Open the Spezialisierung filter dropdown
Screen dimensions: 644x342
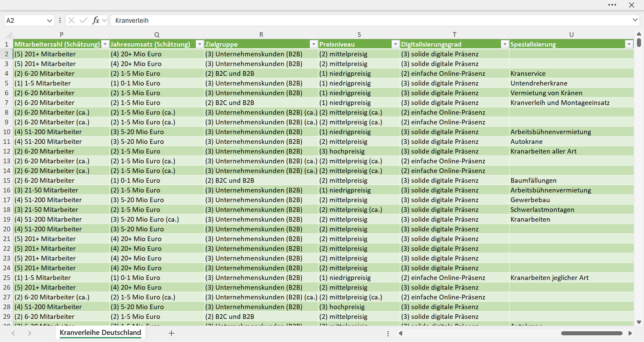pyautogui.click(x=629, y=44)
